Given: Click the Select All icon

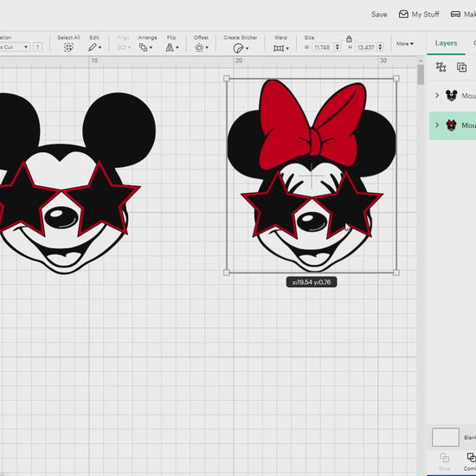Looking at the screenshot, I should click(x=68, y=48).
